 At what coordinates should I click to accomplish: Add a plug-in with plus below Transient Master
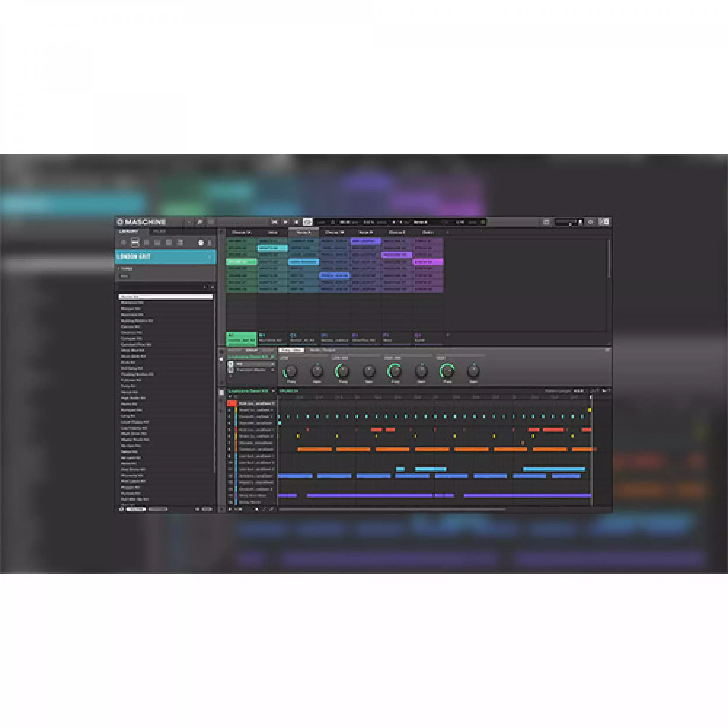pyautogui.click(x=231, y=376)
